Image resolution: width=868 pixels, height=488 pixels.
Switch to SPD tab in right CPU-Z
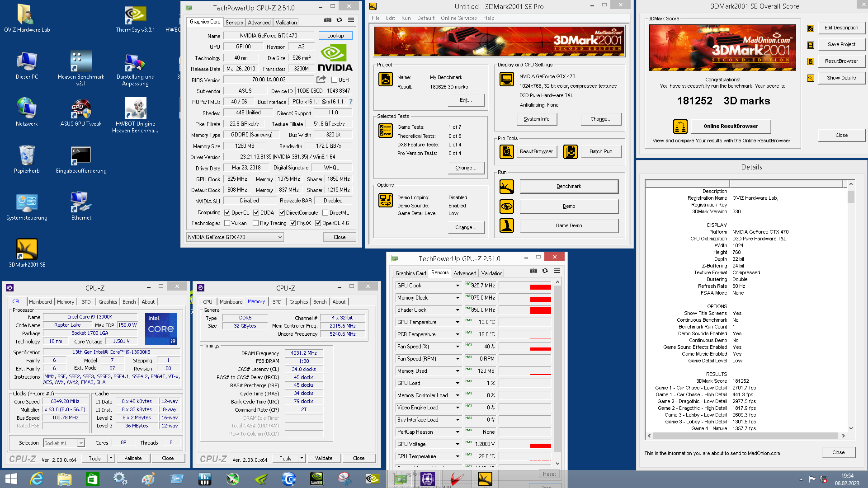pyautogui.click(x=277, y=302)
